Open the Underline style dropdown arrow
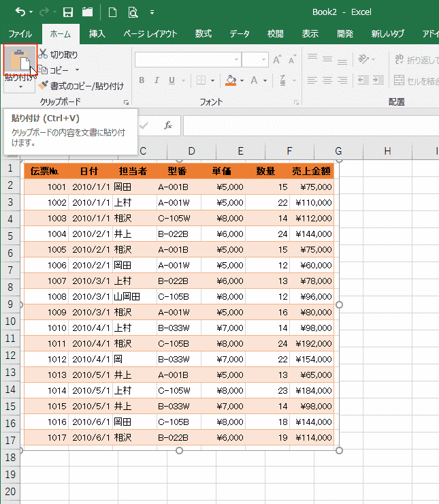This screenshot has width=439, height=504. point(183,80)
